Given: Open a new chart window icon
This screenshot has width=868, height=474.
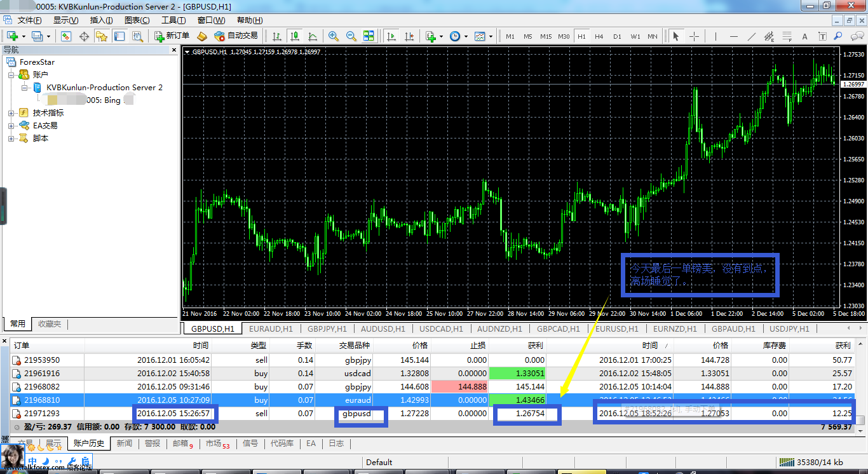Looking at the screenshot, I should pyautogui.click(x=12, y=36).
